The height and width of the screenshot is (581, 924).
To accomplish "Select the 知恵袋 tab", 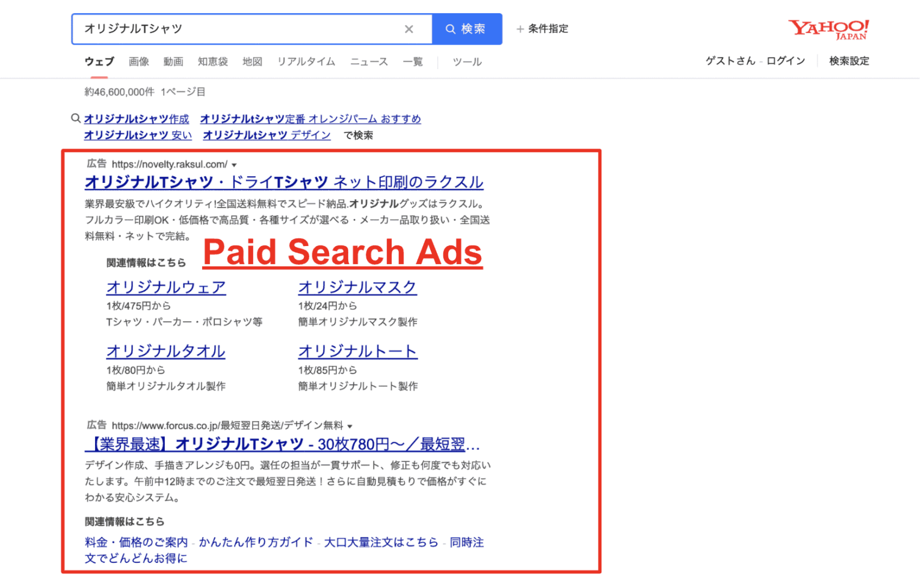I will 212,61.
